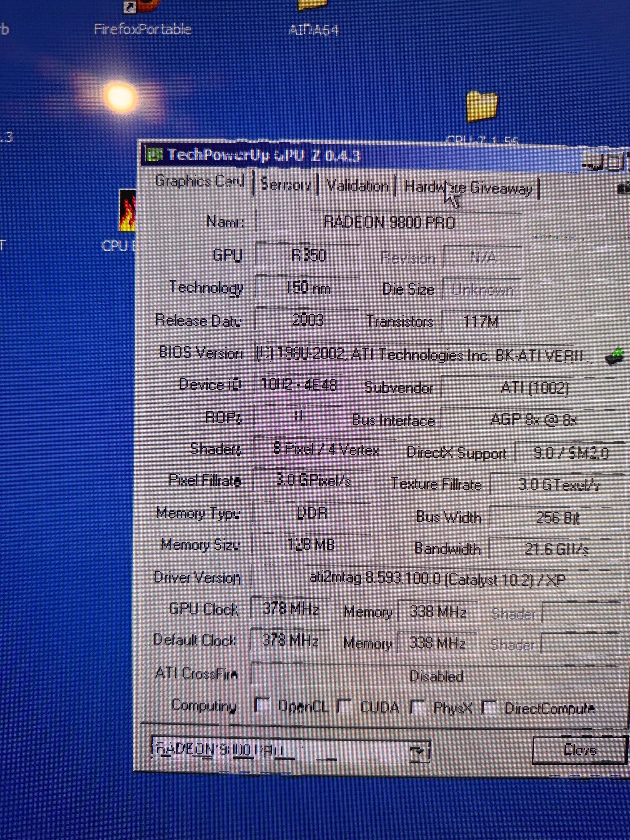Click the Memory Size field 128 MB
Image resolution: width=630 pixels, height=840 pixels.
pos(311,544)
